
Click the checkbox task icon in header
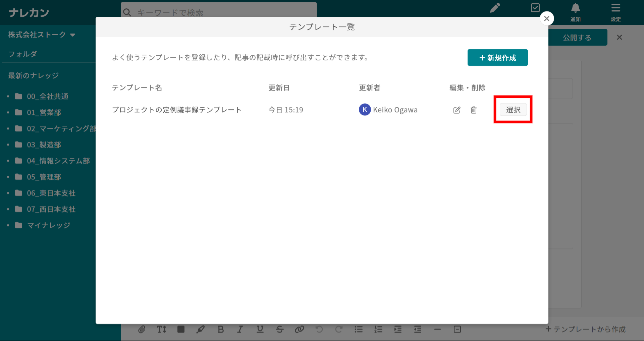[x=535, y=8]
